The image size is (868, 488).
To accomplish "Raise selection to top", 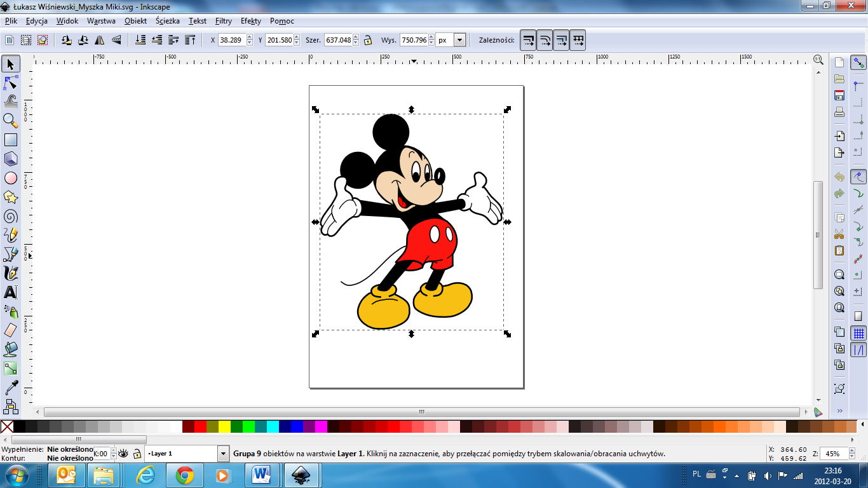I will pyautogui.click(x=190, y=40).
